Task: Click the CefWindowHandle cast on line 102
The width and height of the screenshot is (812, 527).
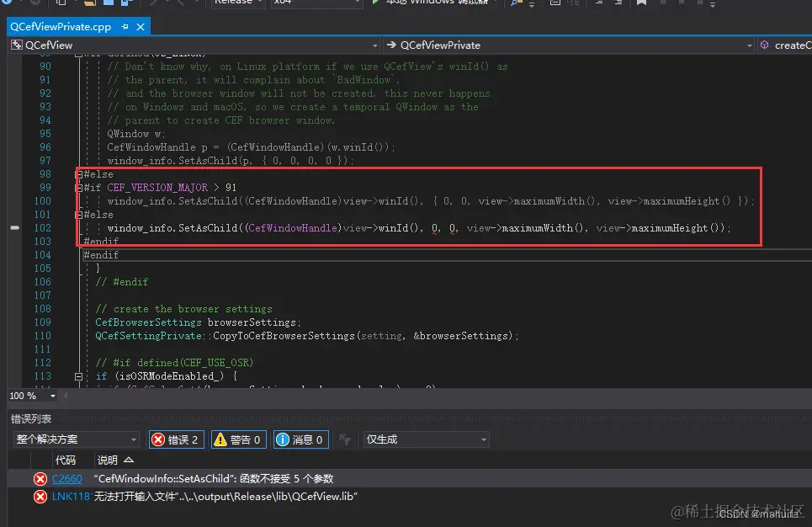Action: point(293,228)
